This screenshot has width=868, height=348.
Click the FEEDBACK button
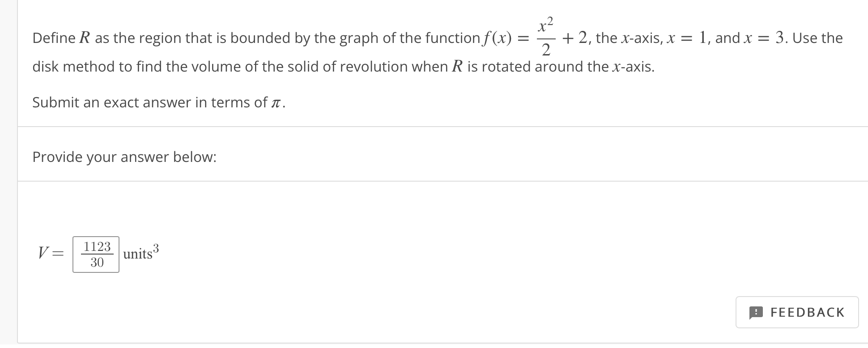coord(797,312)
